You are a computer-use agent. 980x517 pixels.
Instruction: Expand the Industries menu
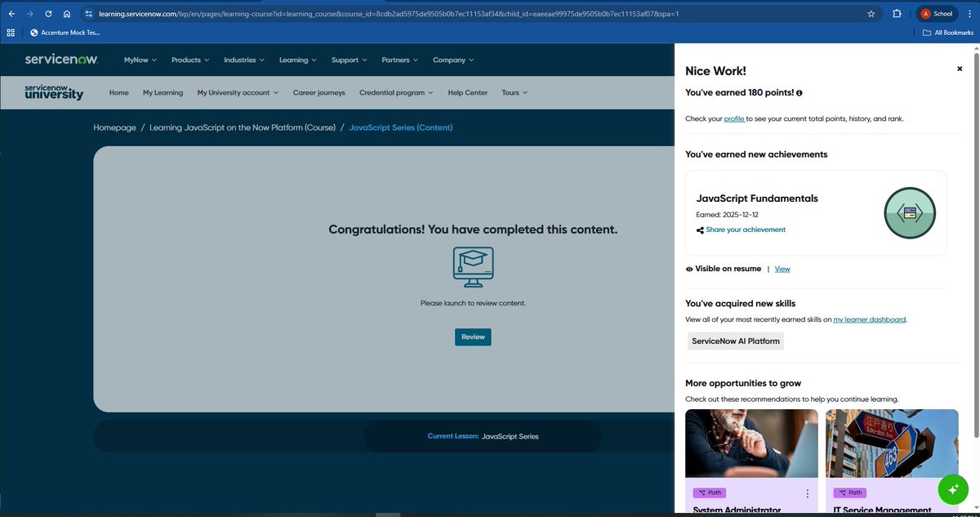point(244,60)
